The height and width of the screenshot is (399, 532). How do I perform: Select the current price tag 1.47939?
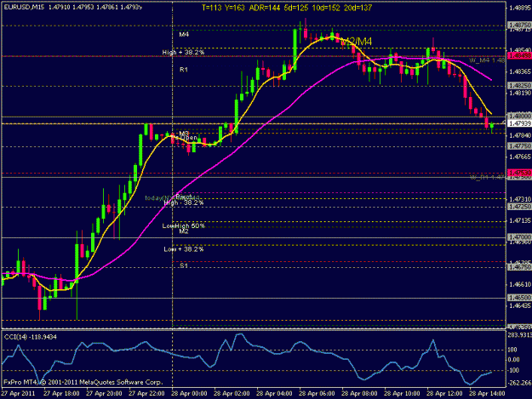[x=519, y=123]
